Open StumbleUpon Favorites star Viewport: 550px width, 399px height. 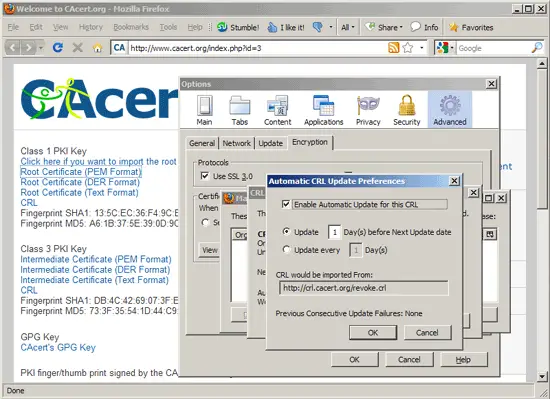click(x=471, y=27)
